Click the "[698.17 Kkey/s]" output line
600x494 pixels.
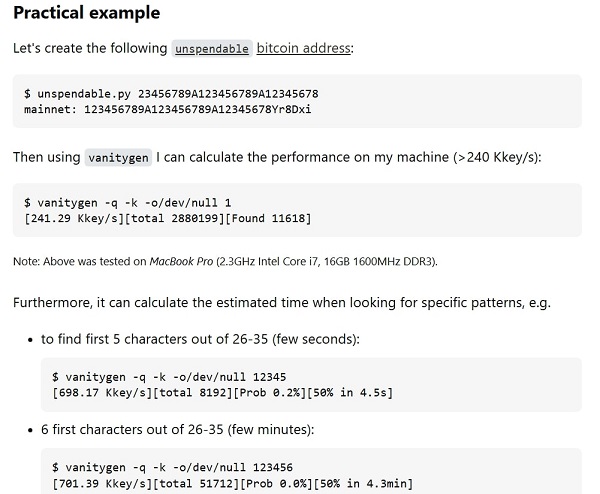pyautogui.click(x=222, y=392)
